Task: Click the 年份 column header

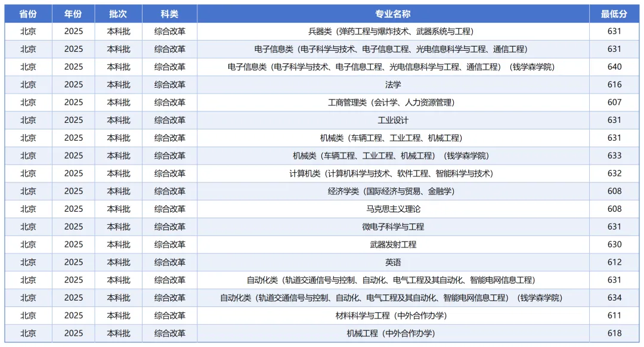Action: click(73, 14)
